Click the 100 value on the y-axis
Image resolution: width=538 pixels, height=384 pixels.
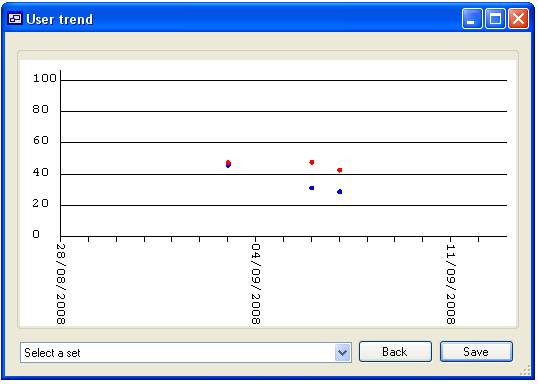[45, 78]
